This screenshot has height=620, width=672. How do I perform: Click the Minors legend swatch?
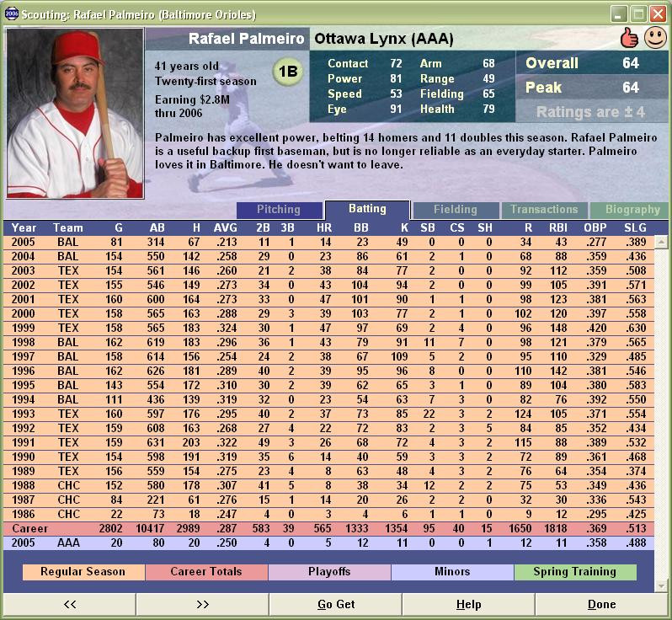point(452,572)
